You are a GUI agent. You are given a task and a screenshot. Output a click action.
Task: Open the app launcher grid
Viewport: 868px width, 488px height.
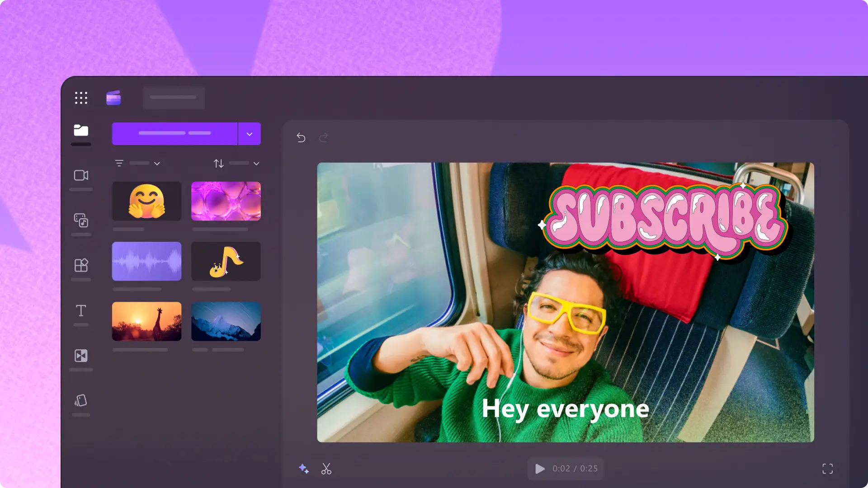pyautogui.click(x=81, y=98)
